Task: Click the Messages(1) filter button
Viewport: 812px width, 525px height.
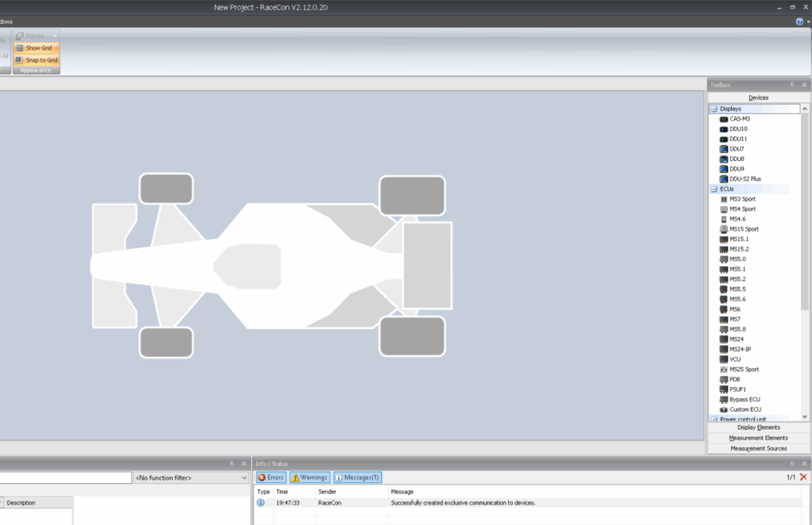Action: pyautogui.click(x=358, y=477)
